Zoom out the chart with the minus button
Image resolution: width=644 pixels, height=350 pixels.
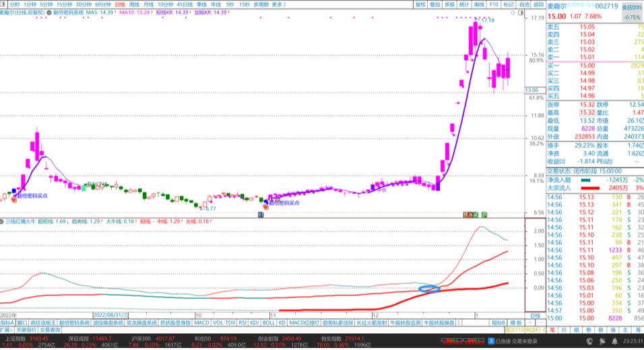click(x=540, y=323)
